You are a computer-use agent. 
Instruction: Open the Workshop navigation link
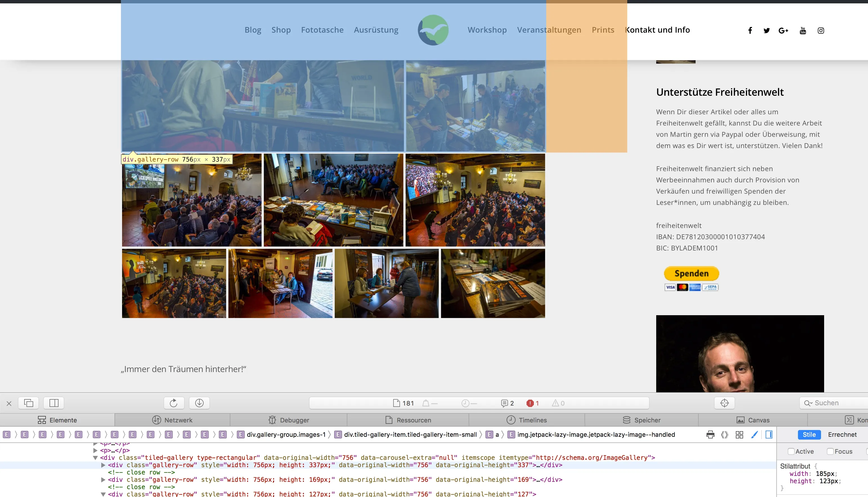(x=487, y=30)
